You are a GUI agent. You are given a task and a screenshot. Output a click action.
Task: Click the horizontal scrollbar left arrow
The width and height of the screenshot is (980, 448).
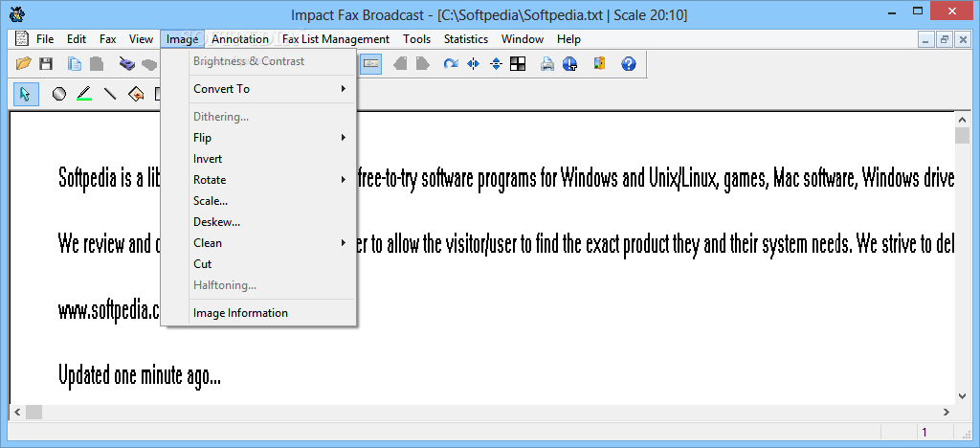click(17, 412)
